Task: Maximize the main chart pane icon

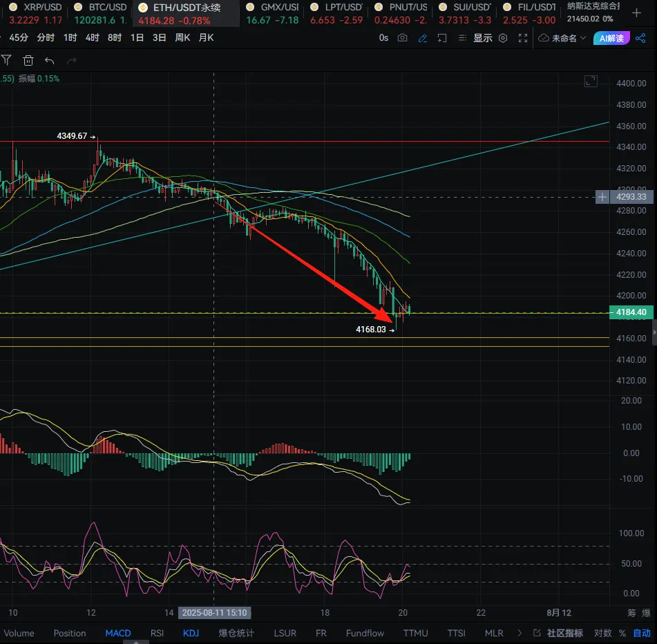Action: click(x=591, y=81)
